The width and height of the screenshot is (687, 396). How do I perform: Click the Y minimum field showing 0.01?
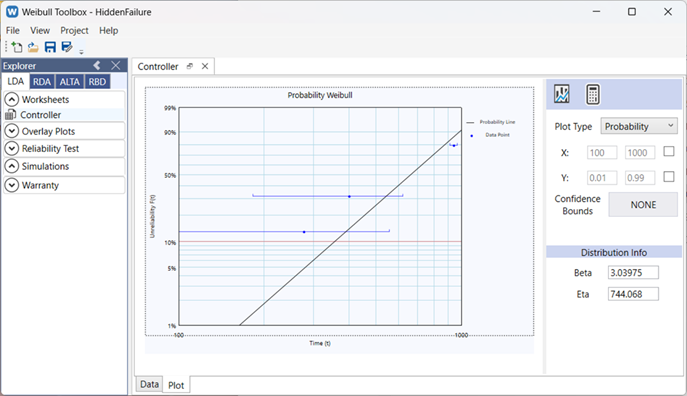[x=602, y=178]
